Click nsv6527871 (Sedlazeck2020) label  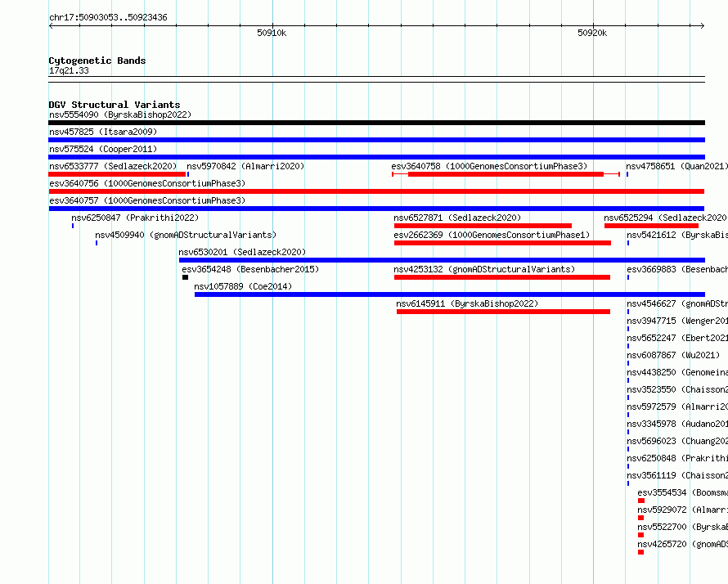457,218
